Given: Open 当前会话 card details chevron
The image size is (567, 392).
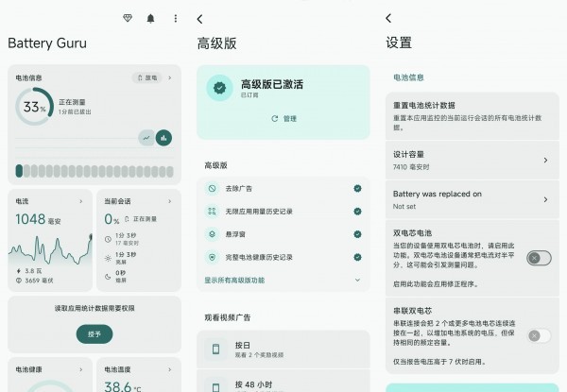Looking at the screenshot, I should [170, 201].
